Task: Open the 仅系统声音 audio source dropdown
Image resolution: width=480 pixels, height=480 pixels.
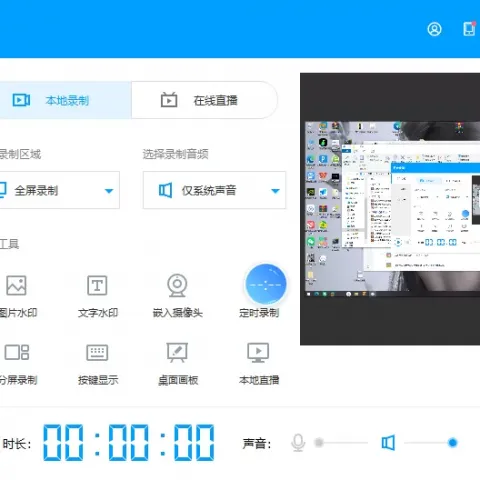Action: (214, 190)
